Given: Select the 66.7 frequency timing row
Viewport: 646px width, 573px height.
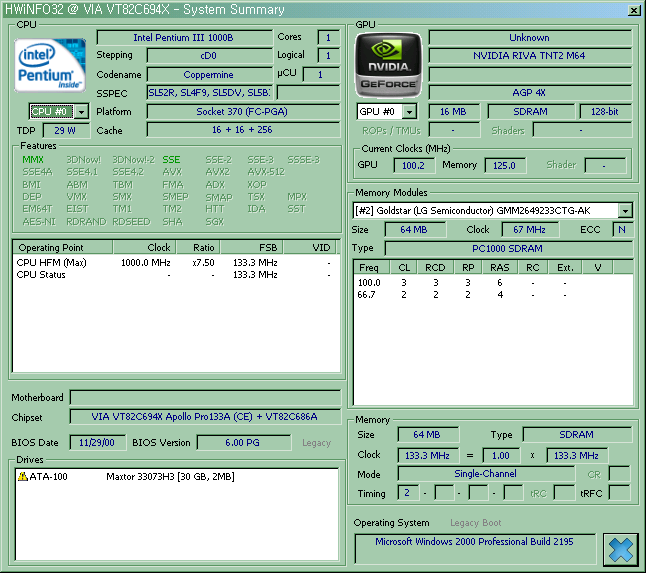Looking at the screenshot, I should (x=493, y=295).
